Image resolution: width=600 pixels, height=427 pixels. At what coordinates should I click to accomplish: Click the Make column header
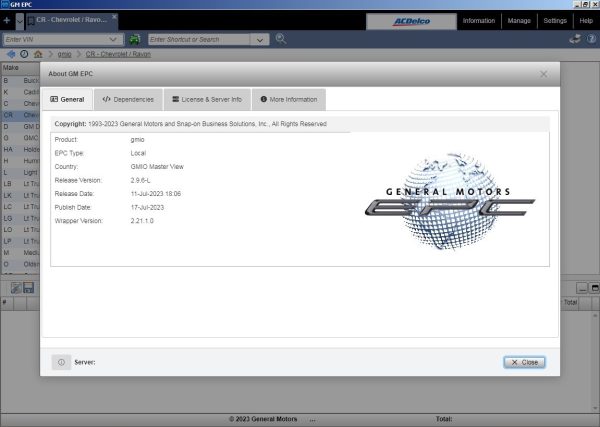(x=21, y=68)
